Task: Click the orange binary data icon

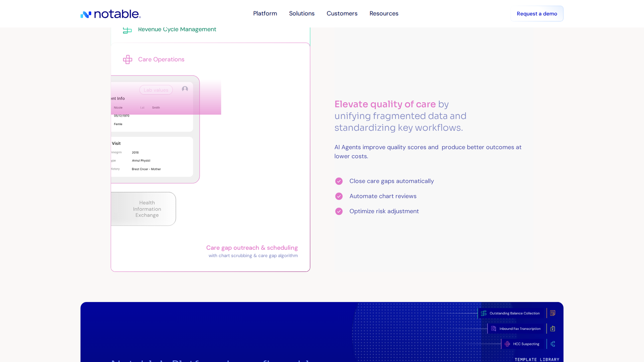Action: tap(553, 313)
